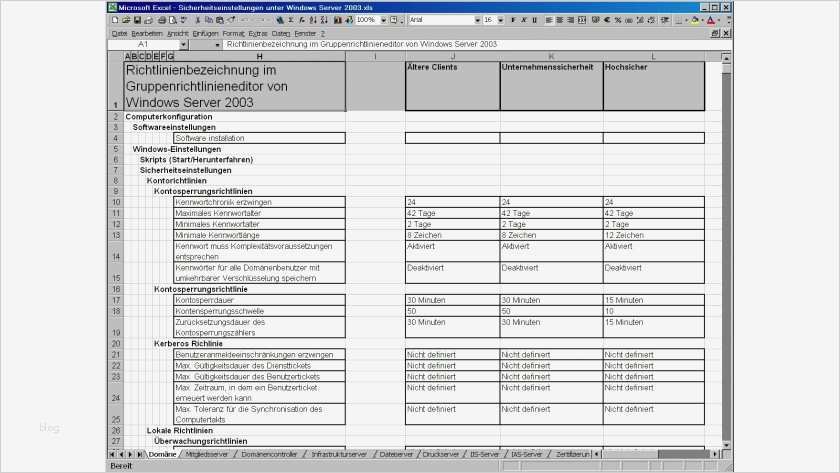Click the Chart Wizard icon

(x=338, y=20)
